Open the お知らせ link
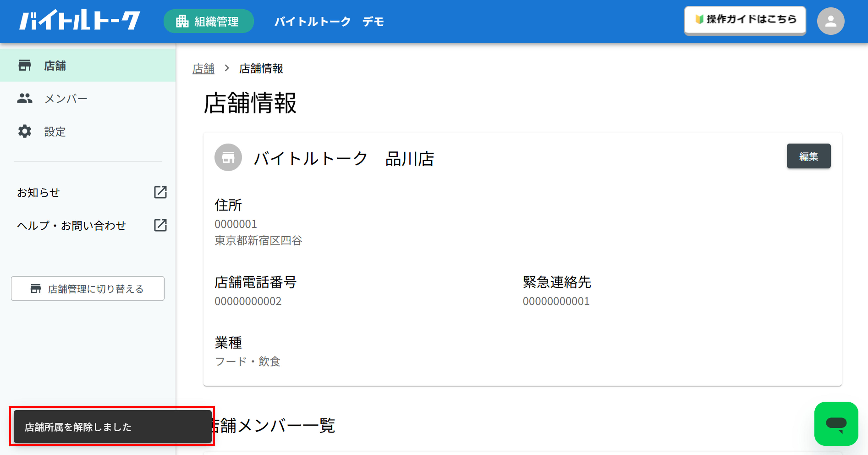868x455 pixels. [x=38, y=193]
